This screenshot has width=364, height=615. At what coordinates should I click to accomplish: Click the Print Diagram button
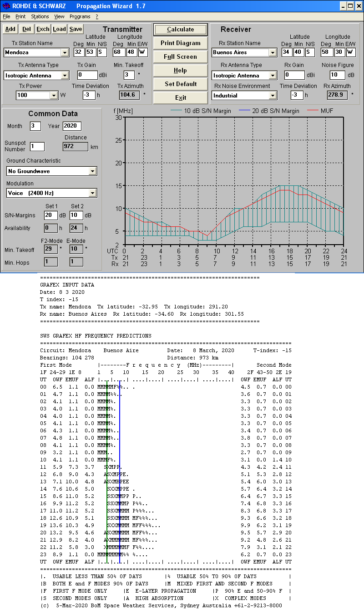coord(180,43)
